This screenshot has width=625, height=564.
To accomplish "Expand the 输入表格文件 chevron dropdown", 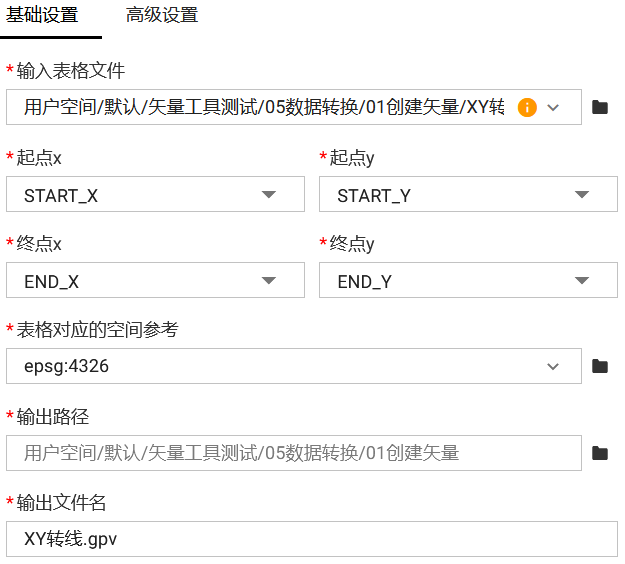I will point(553,108).
